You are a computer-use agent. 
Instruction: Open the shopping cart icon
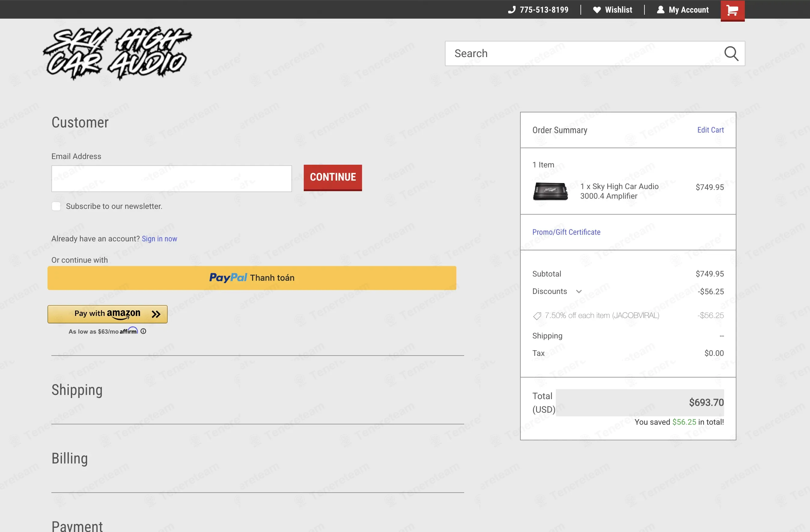coord(732,10)
